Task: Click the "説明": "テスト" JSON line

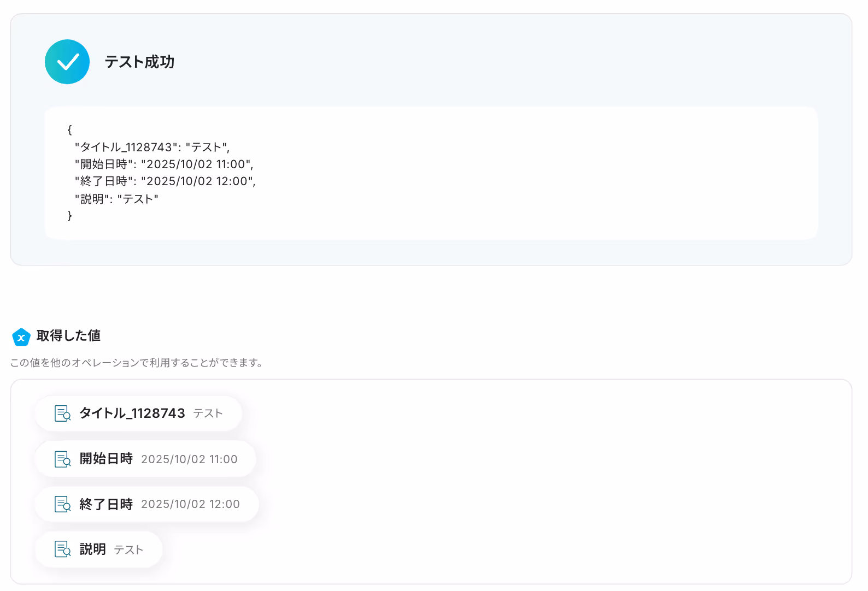Action: tap(116, 199)
